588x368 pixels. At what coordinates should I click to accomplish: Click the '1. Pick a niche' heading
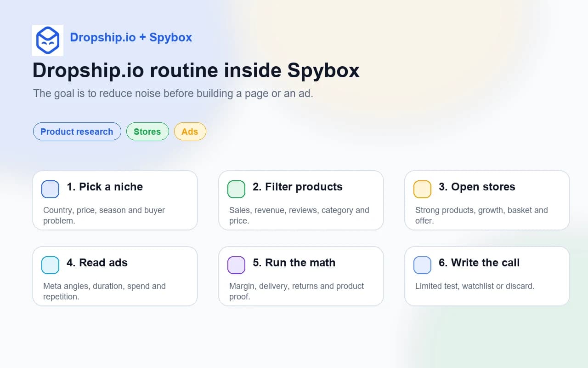(x=105, y=187)
